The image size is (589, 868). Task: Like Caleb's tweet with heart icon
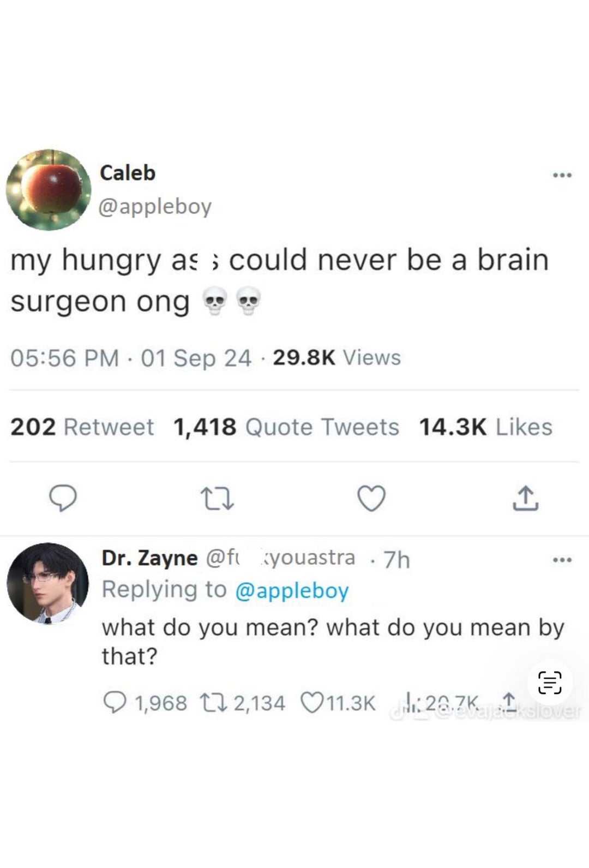(x=371, y=498)
